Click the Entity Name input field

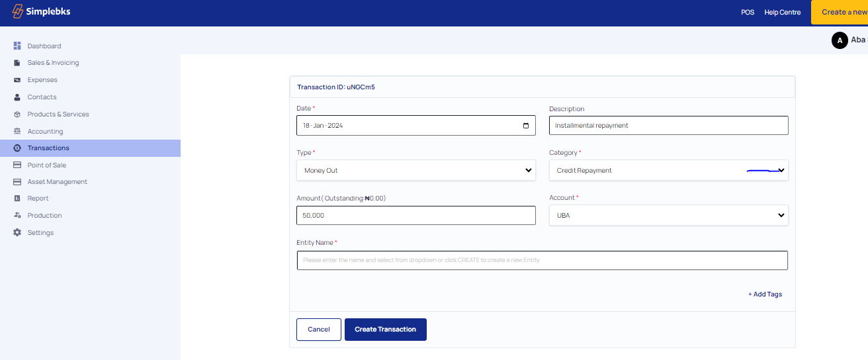[542, 260]
